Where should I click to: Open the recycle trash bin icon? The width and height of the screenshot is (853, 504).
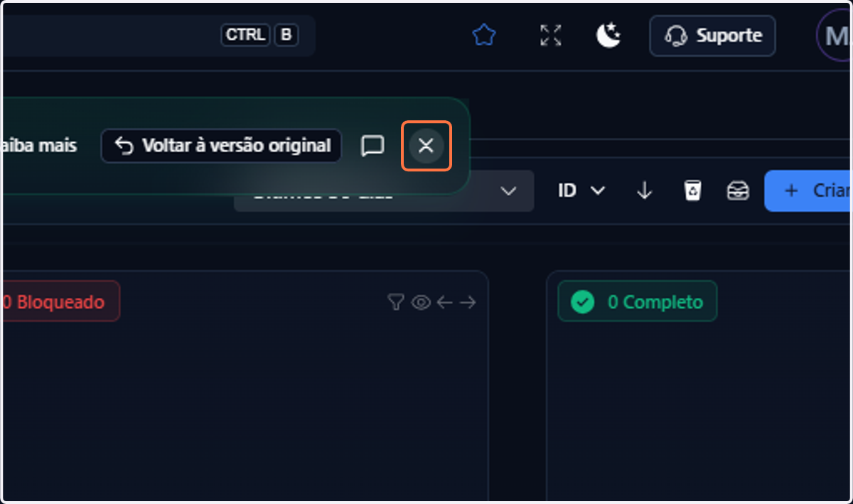click(x=692, y=191)
